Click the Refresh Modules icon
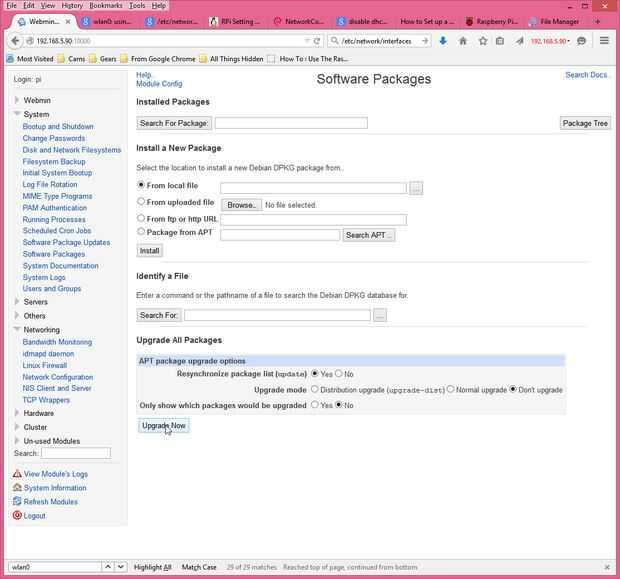Image resolution: width=620 pixels, height=579 pixels. [17, 501]
